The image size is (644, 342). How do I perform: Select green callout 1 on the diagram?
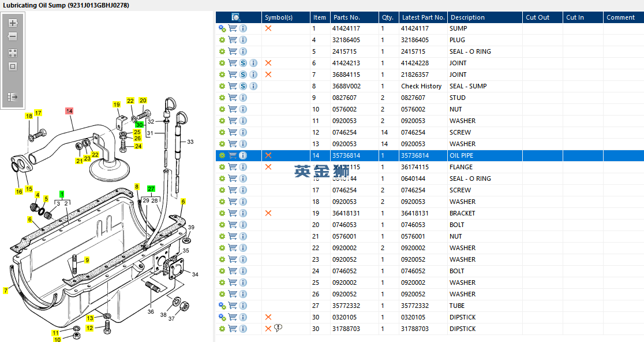[62, 194]
